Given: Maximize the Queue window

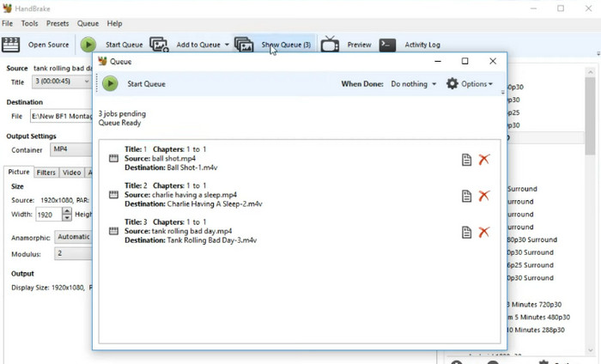Looking at the screenshot, I should pyautogui.click(x=465, y=61).
